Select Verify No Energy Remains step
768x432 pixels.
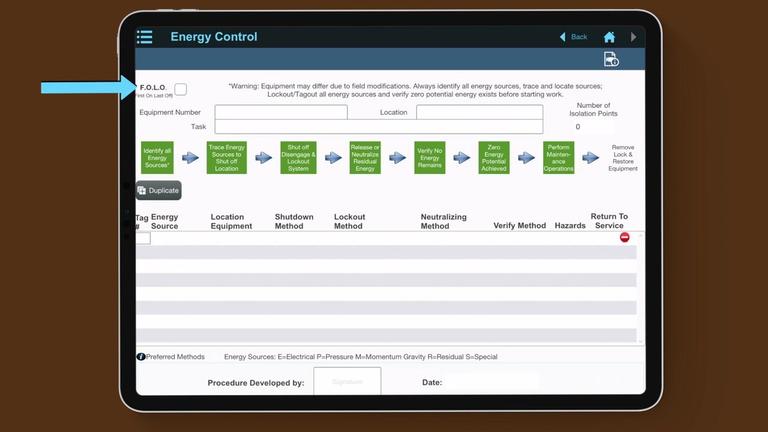430,158
